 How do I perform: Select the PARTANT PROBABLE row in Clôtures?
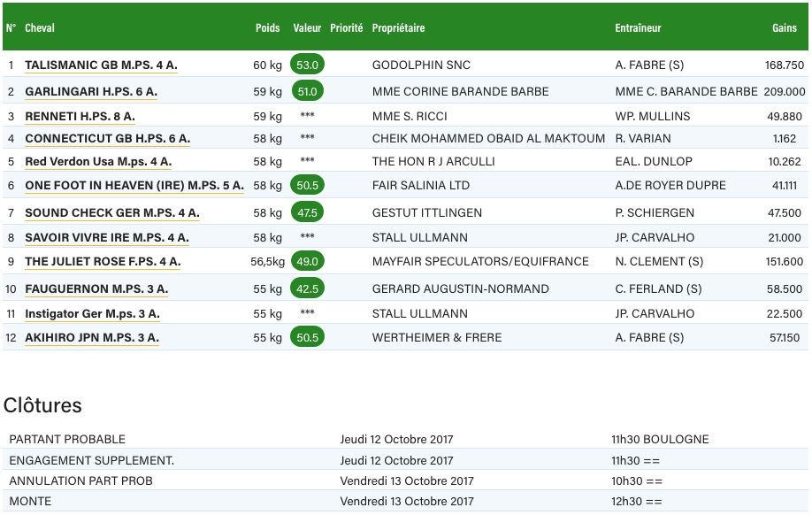click(x=405, y=439)
